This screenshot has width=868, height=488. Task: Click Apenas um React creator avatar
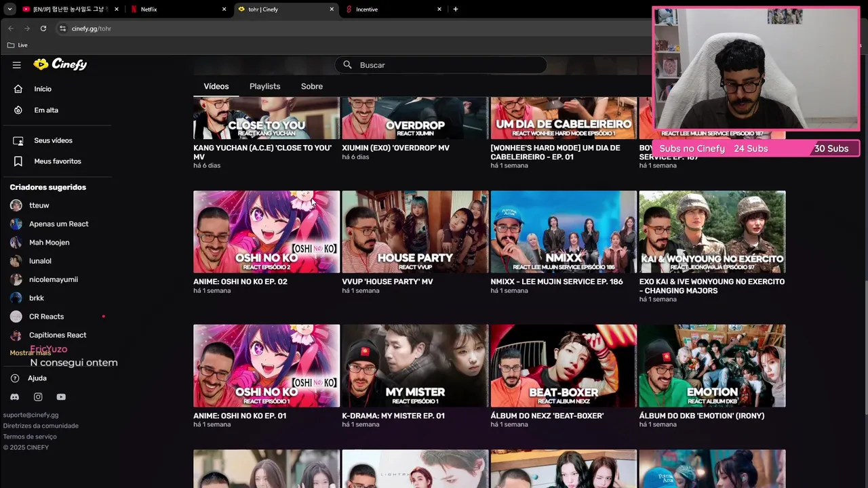coord(16,224)
